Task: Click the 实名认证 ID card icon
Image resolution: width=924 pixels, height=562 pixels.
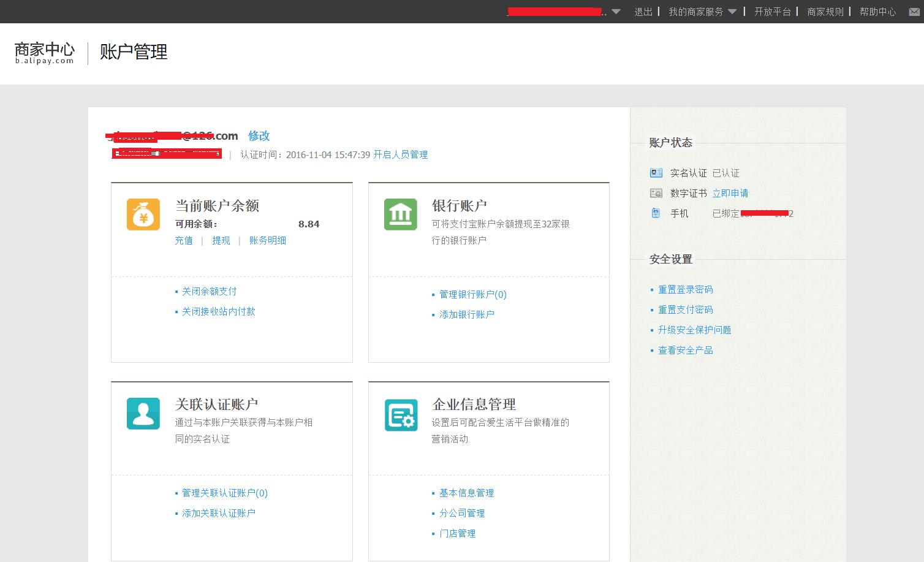Action: click(656, 173)
